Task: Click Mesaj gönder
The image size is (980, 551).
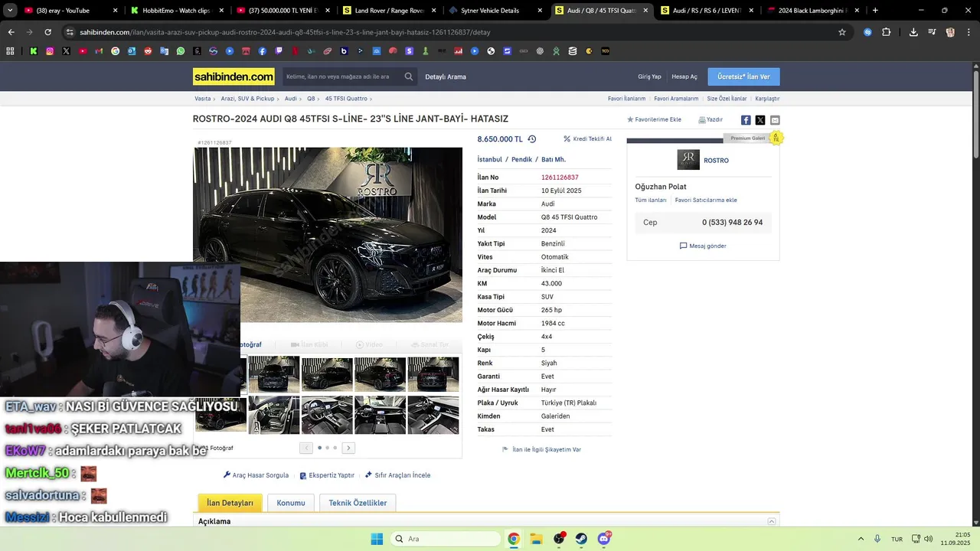Action: (703, 246)
